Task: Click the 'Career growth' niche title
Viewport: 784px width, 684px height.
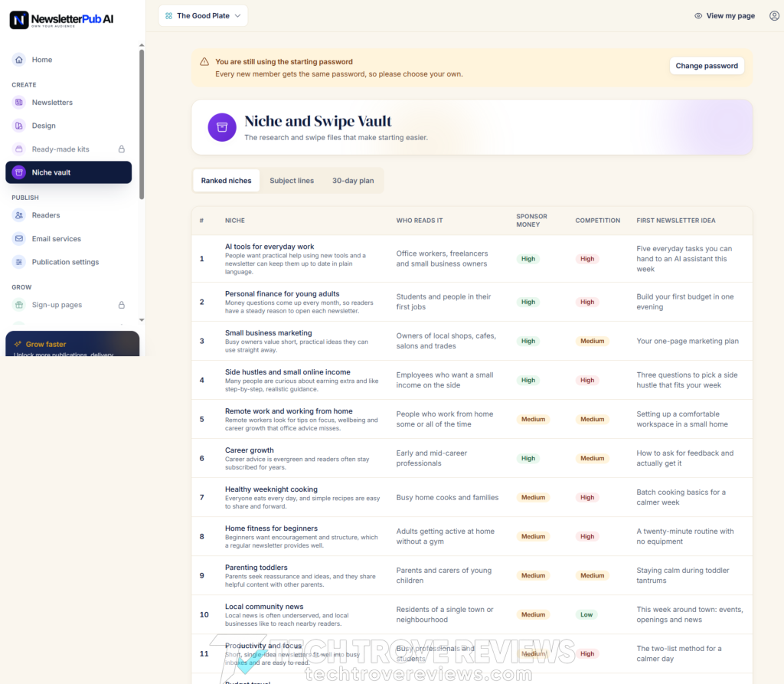Action: pos(250,450)
